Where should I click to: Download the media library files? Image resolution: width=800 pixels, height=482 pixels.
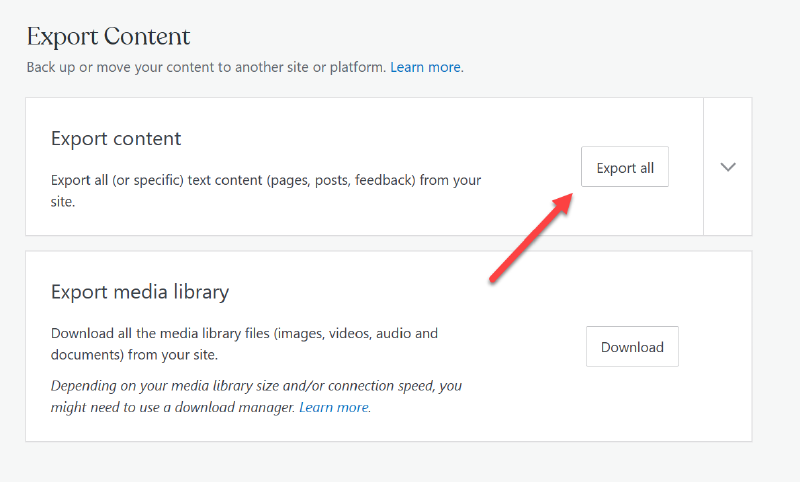(x=631, y=347)
